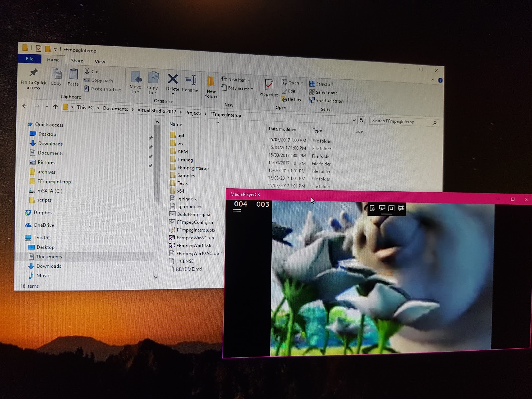Viewport: 532px width, 399px height.
Task: Sort by the Type column header
Action: (317, 130)
